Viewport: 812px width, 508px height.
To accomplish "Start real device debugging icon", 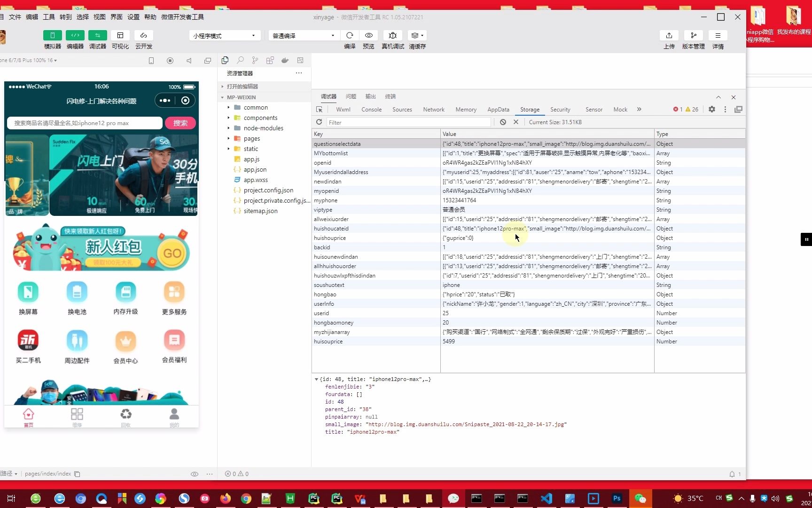I will tap(393, 35).
